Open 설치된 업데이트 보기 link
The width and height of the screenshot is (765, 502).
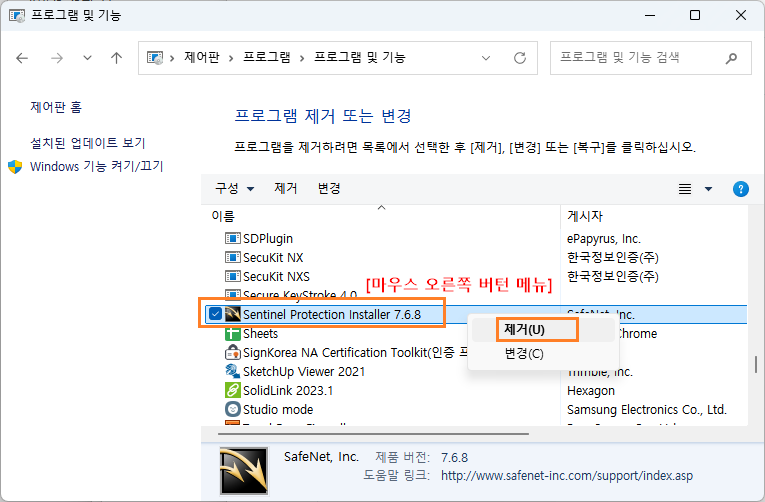(x=88, y=143)
